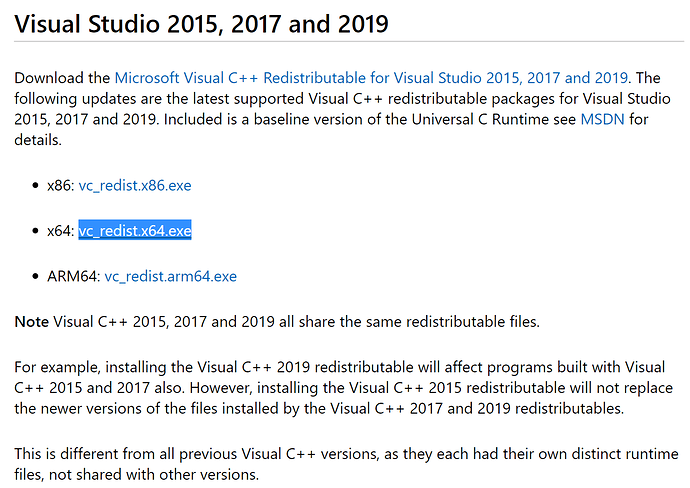Image resolution: width=690 pixels, height=488 pixels.
Task: Click the bullet point before ARM64
Action: 36,276
